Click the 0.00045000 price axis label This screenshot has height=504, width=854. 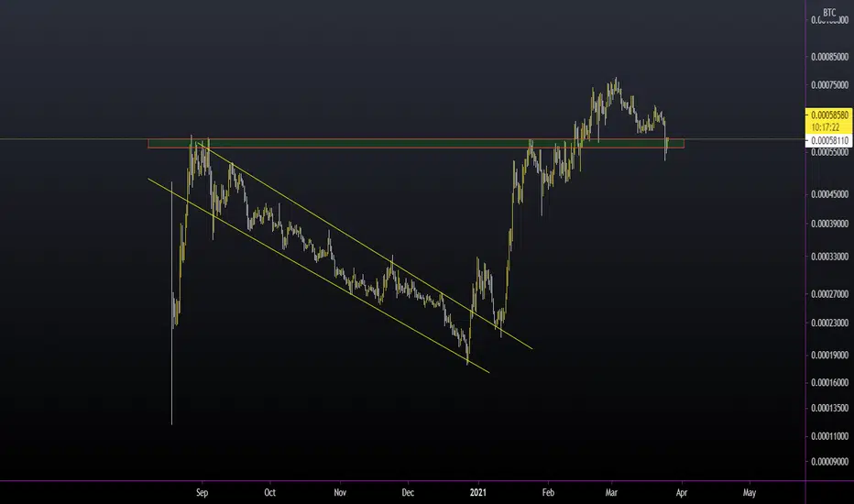click(829, 194)
